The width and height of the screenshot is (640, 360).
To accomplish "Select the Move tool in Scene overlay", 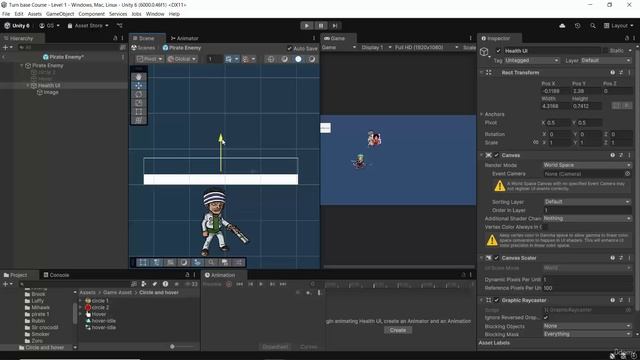I will 139,86.
